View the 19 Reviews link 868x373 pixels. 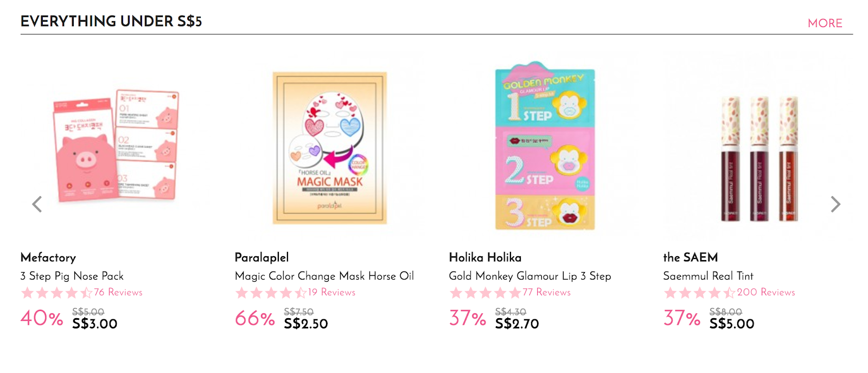331,292
